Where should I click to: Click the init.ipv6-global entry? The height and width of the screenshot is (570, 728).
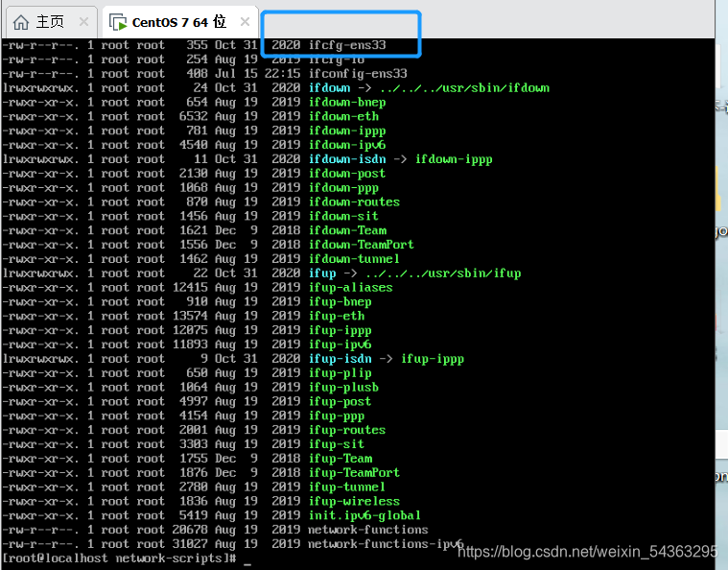click(364, 515)
